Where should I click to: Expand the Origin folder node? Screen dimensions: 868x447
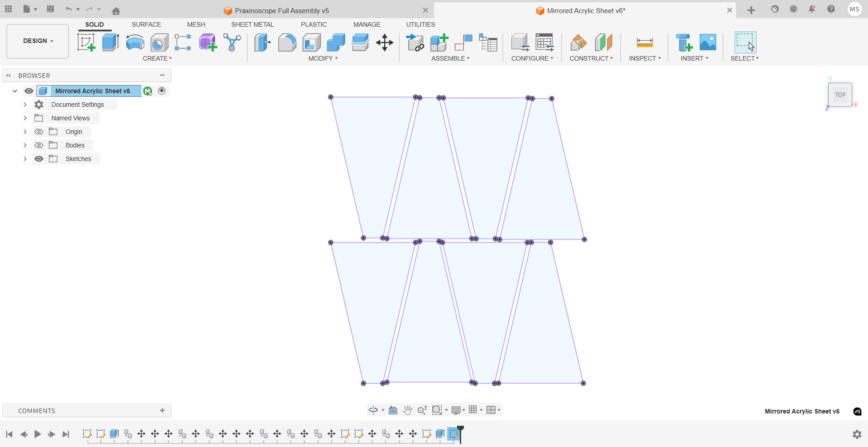click(25, 132)
